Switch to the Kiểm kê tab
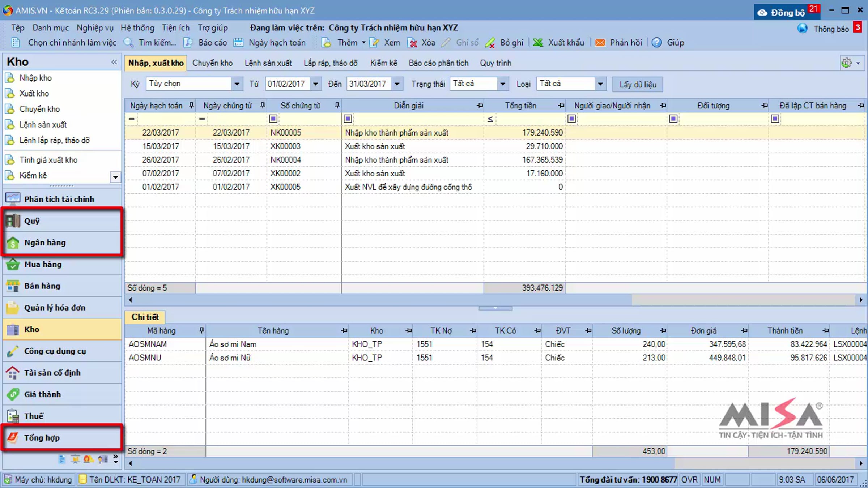 click(384, 63)
